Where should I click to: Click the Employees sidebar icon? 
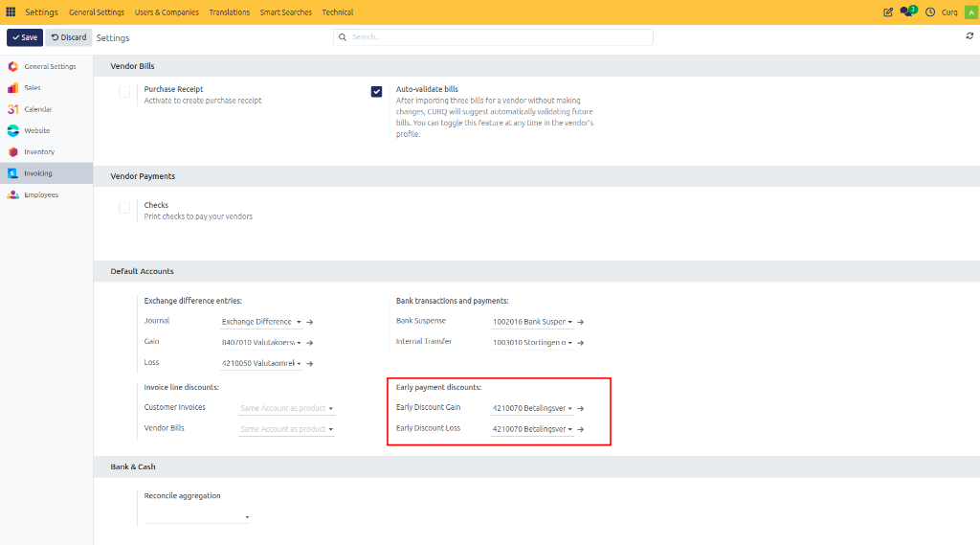tap(13, 194)
